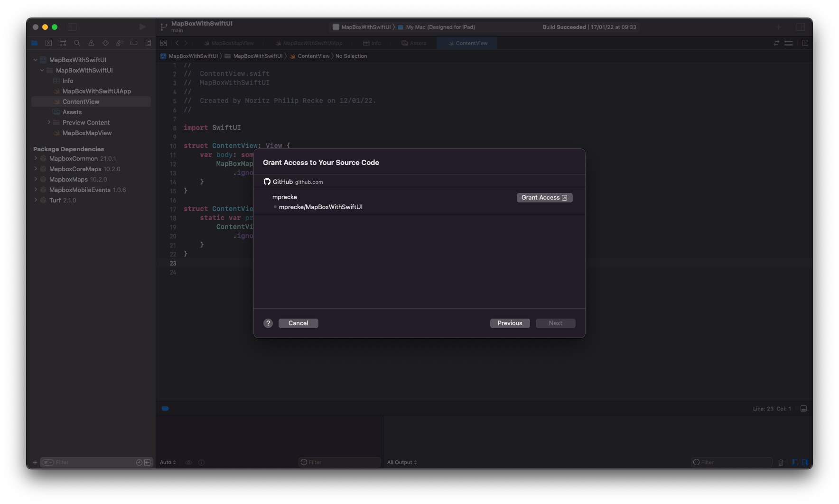
Task: Click the Previous button
Action: pyautogui.click(x=510, y=323)
